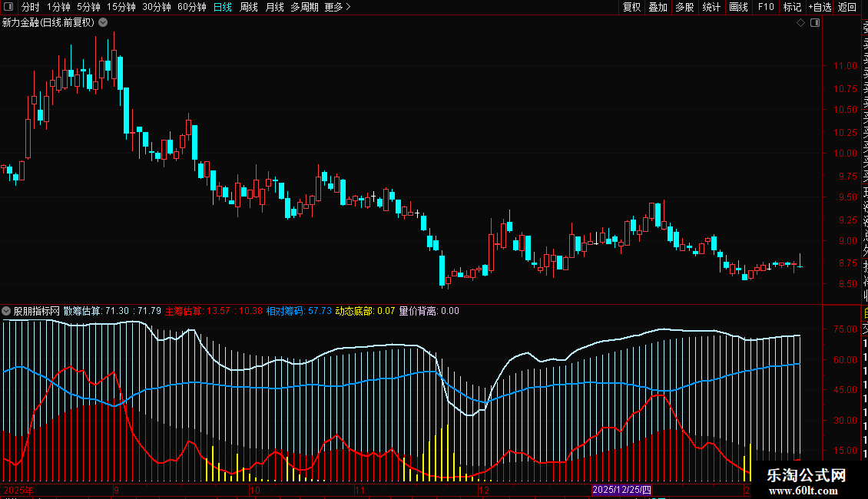Click the 2025/12/25 date marker on timeline
This screenshot has width=868, height=499.
point(621,490)
